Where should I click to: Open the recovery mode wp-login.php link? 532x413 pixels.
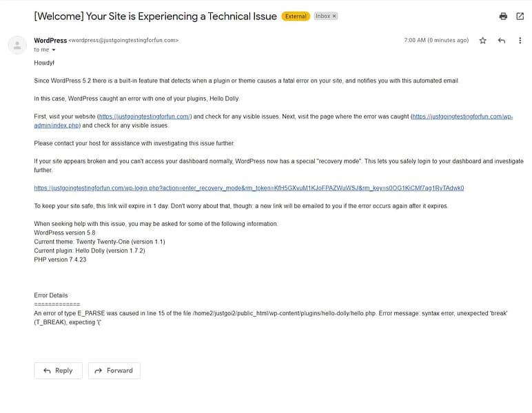pyautogui.click(x=249, y=188)
